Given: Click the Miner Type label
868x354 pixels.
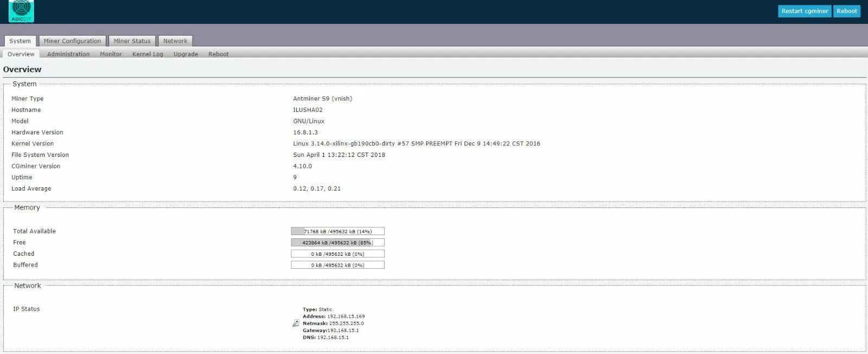Looking at the screenshot, I should [28, 98].
